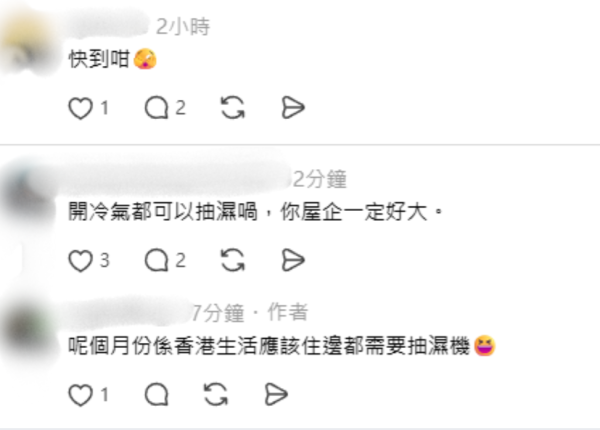Reply to the 開冷氣都可以抽濕喎 comment
Screen dimensions: 600x430
(x=157, y=260)
